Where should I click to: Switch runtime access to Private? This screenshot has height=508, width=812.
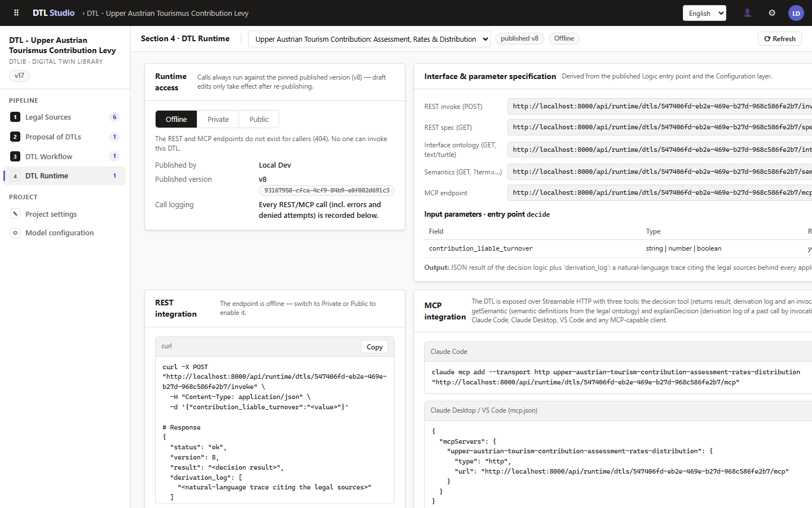click(x=218, y=119)
